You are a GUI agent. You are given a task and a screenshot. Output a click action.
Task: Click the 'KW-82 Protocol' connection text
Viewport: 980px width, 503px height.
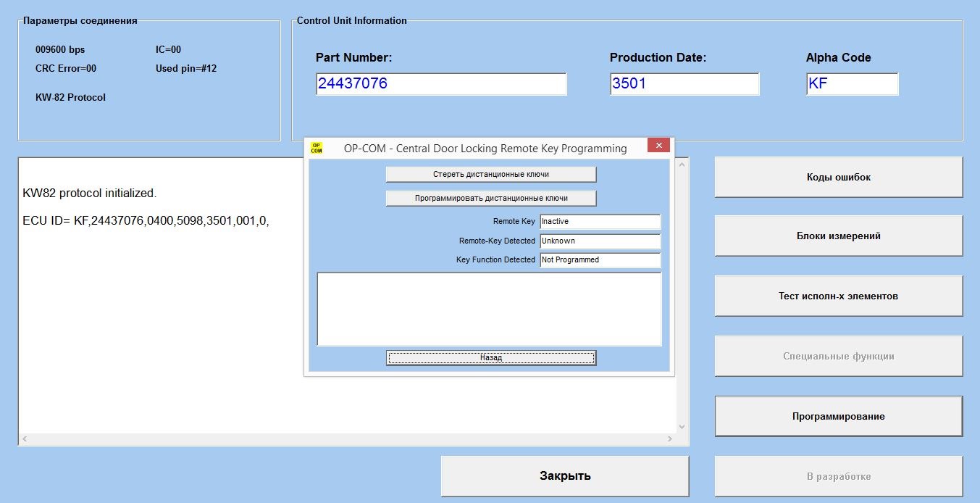[70, 97]
